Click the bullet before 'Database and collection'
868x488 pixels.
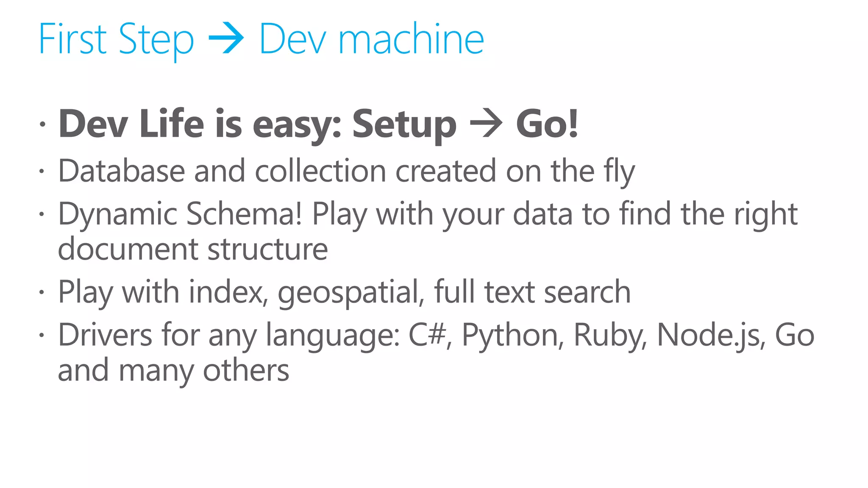tap(42, 172)
